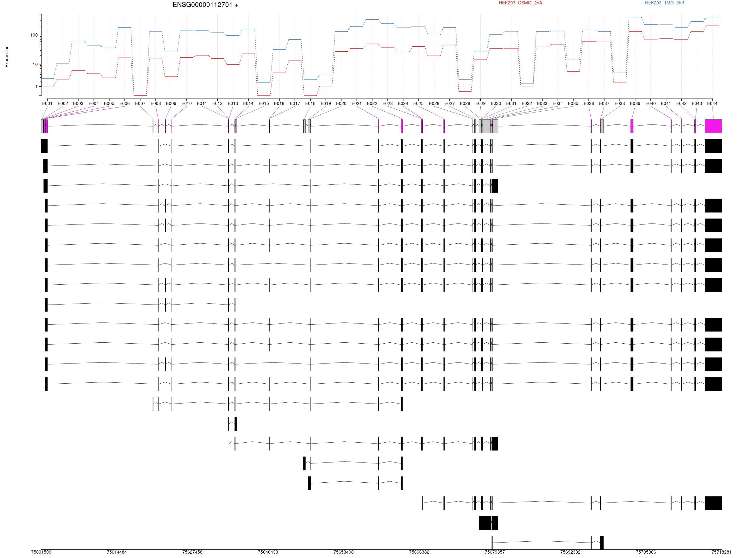Select exon label E012

pos(217,104)
